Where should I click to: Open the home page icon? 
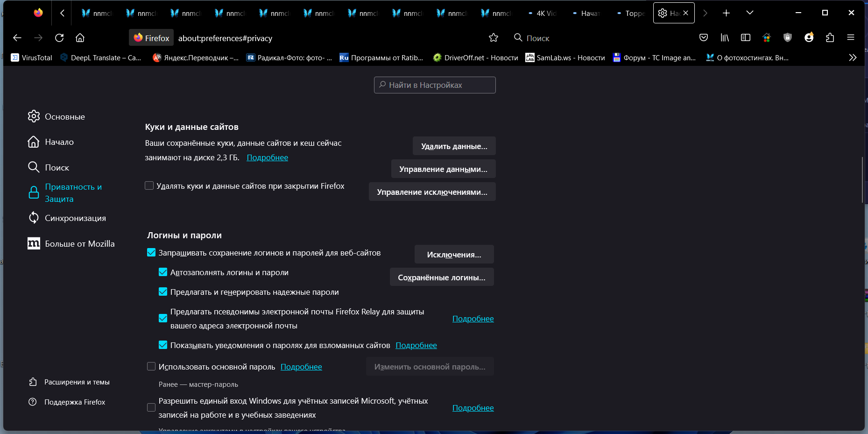click(x=80, y=38)
